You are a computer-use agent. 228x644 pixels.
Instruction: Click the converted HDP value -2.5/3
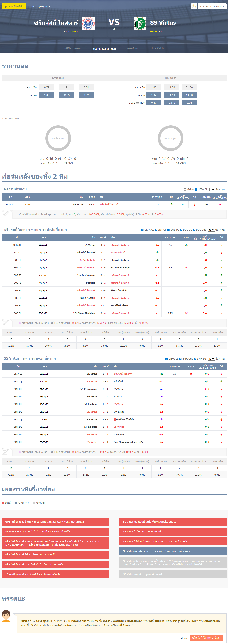(x=172, y=103)
